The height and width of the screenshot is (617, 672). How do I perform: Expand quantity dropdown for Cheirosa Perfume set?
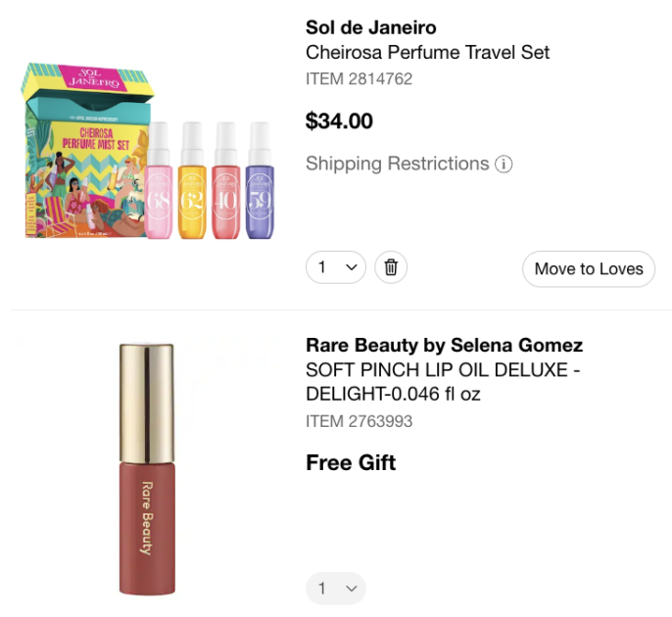[336, 267]
